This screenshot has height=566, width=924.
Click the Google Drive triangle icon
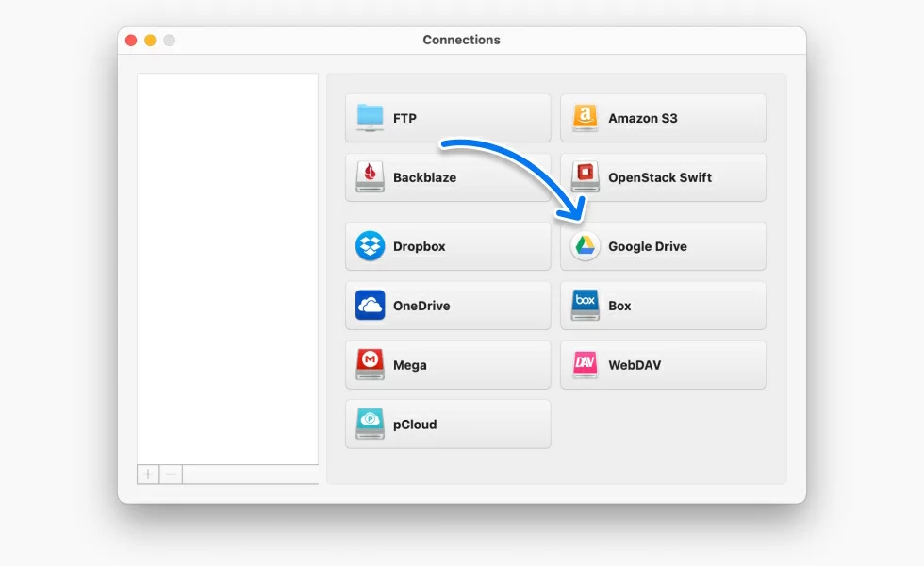(585, 246)
